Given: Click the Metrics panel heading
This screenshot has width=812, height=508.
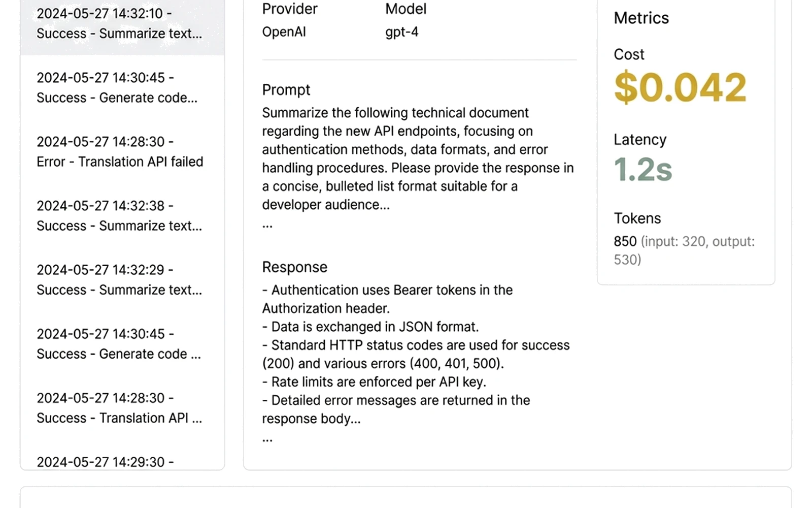Looking at the screenshot, I should 641,17.
